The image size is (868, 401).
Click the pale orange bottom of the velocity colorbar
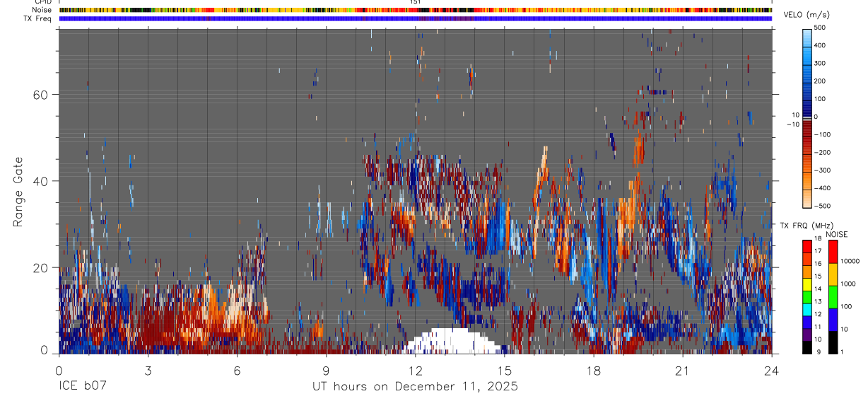pos(807,198)
